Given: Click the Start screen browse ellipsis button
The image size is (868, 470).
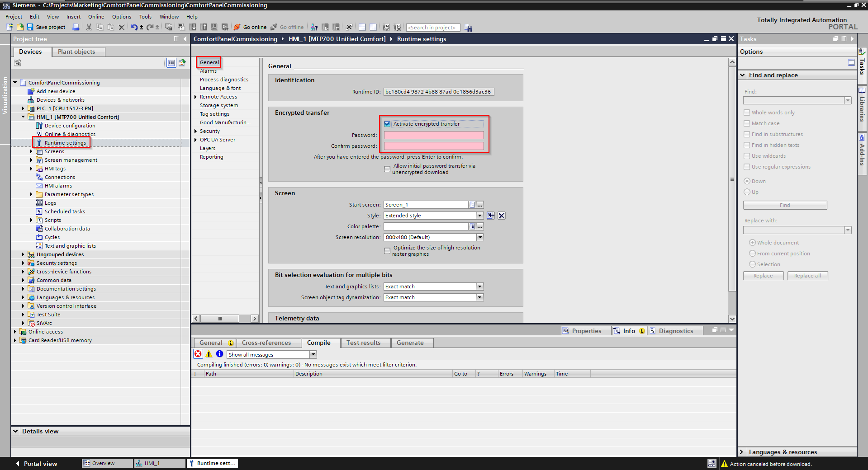Looking at the screenshot, I should [480, 205].
